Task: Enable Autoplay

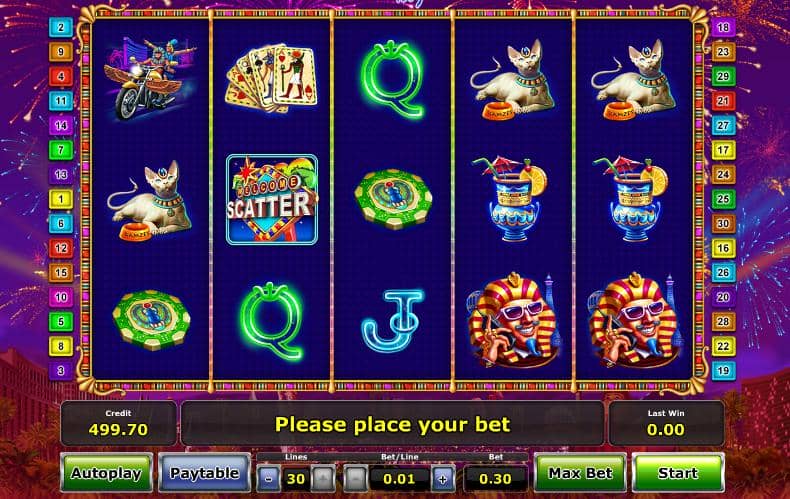Action: point(106,473)
